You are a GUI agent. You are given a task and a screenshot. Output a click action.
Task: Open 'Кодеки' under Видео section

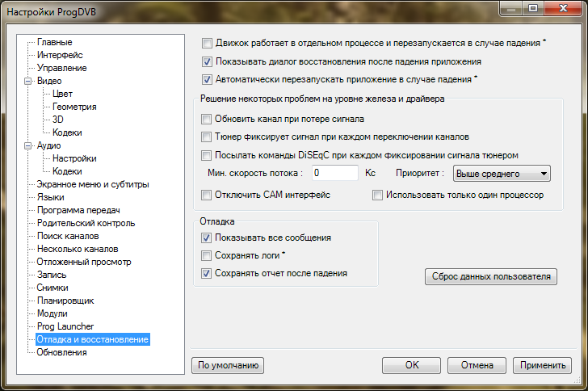coord(67,132)
